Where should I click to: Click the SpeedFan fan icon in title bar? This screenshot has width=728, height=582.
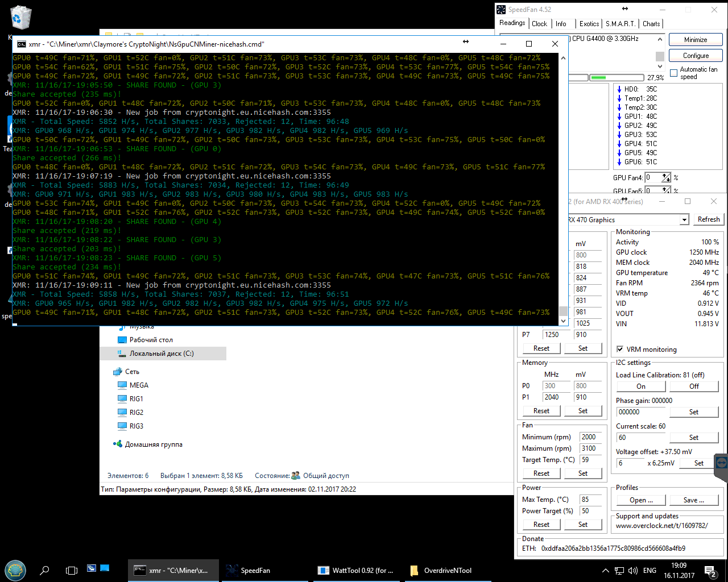pyautogui.click(x=501, y=9)
